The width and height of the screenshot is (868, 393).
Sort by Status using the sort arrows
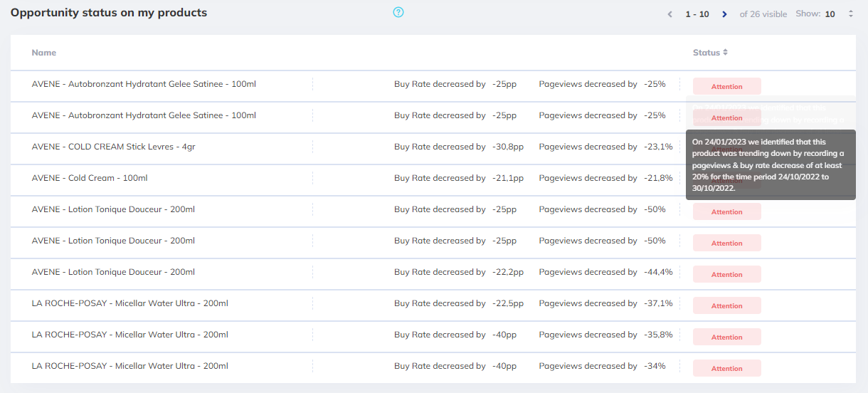point(725,52)
